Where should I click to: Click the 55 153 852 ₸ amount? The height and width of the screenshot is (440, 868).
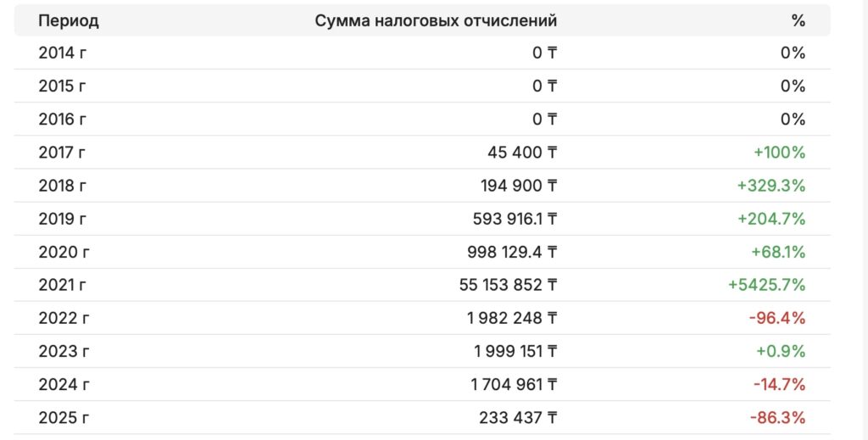point(509,285)
